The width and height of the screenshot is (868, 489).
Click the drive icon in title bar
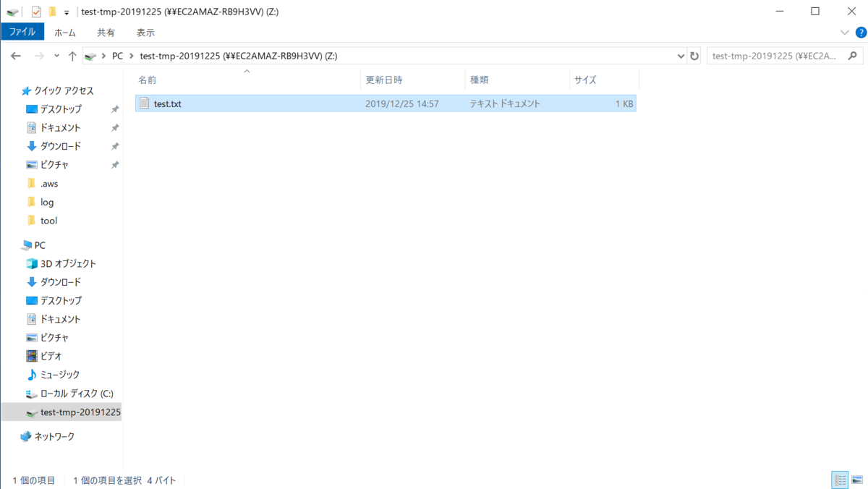click(13, 12)
